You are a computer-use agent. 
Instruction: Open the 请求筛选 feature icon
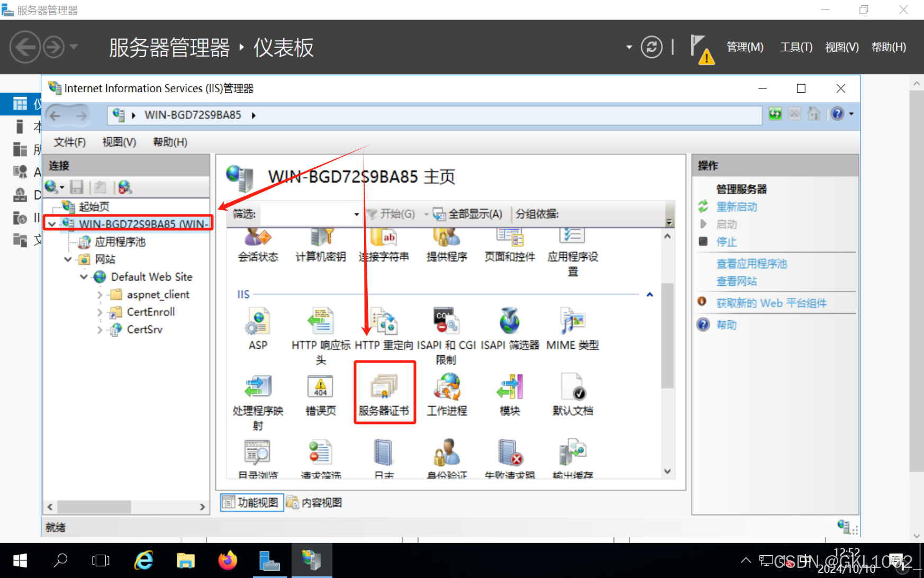coord(321,458)
